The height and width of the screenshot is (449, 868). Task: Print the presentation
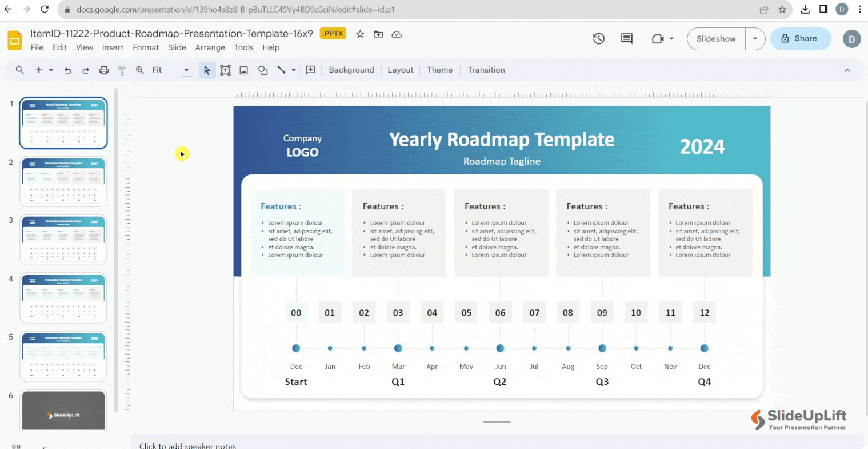(x=103, y=70)
